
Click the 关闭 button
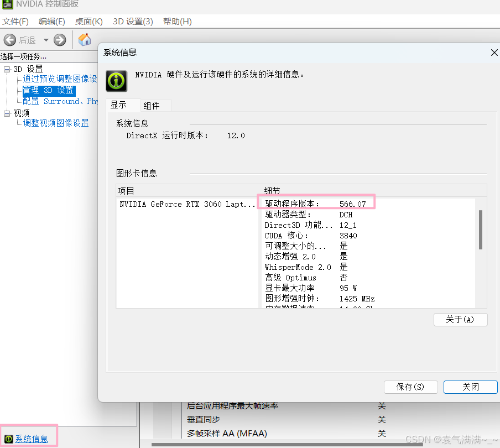[x=470, y=387]
